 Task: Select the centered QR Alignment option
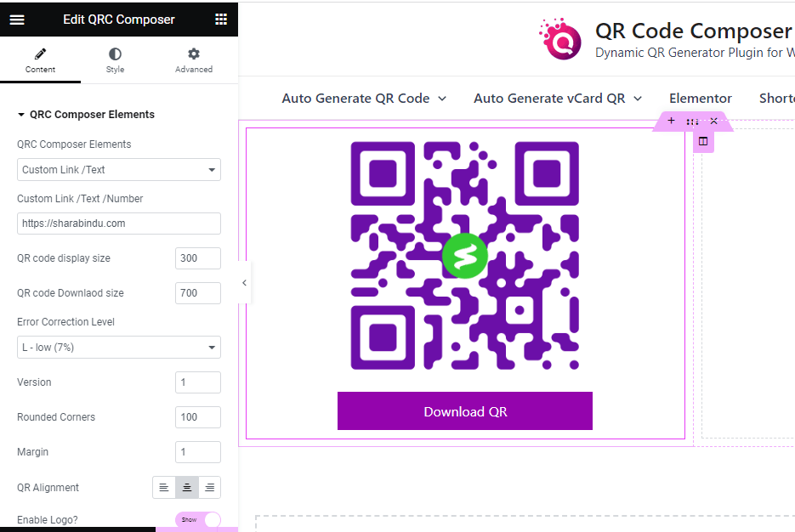point(186,487)
